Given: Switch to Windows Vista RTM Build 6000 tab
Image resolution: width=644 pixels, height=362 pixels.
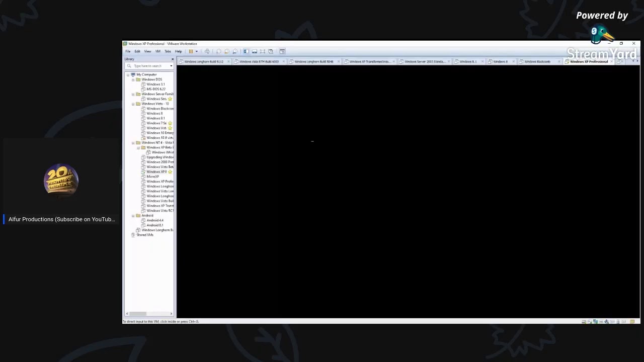Looking at the screenshot, I should point(259,61).
